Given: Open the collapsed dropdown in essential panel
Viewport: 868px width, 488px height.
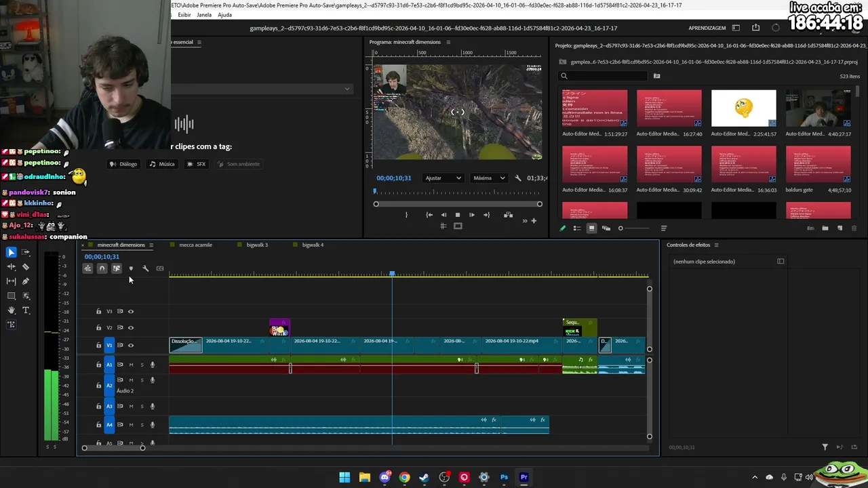Looking at the screenshot, I should point(347,89).
